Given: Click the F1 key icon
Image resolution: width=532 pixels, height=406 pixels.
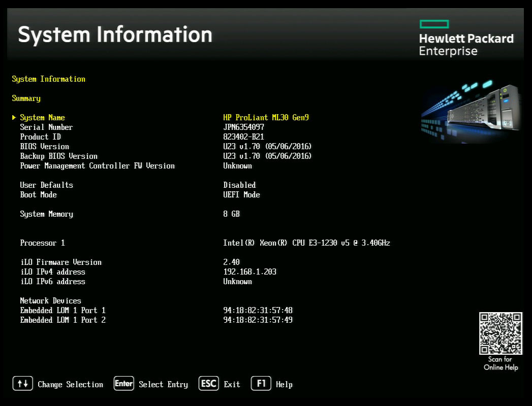Looking at the screenshot, I should 261,384.
